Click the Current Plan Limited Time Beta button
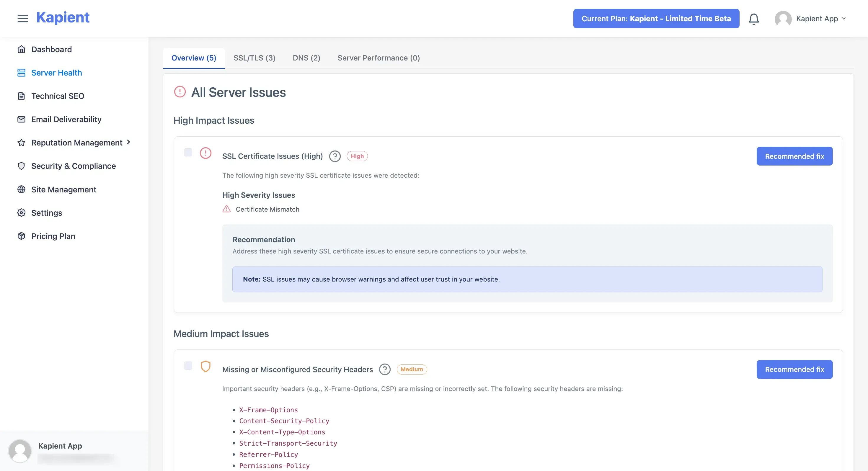 656,19
